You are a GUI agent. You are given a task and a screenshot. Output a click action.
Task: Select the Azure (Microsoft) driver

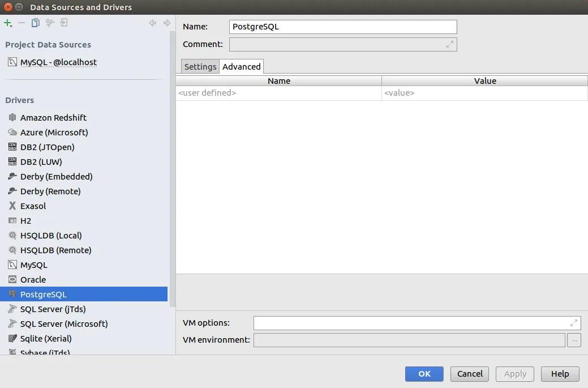(84, 133)
